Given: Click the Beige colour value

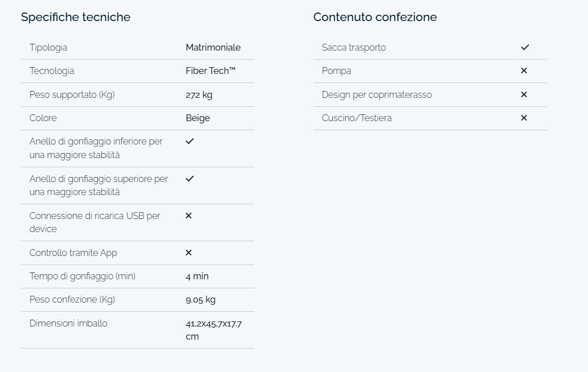Looking at the screenshot, I should point(198,118).
